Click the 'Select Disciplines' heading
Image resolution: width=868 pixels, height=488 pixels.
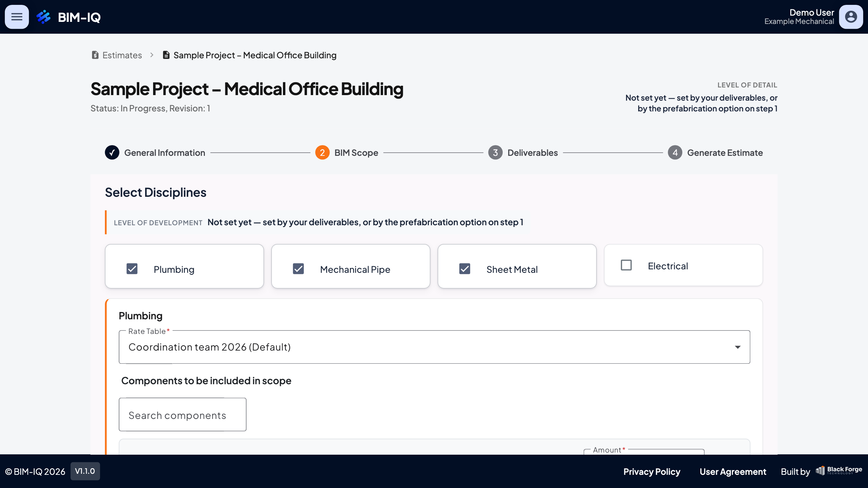coord(156,193)
